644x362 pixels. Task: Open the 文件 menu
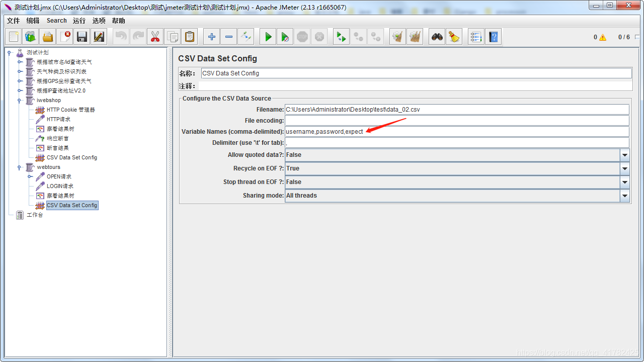13,21
